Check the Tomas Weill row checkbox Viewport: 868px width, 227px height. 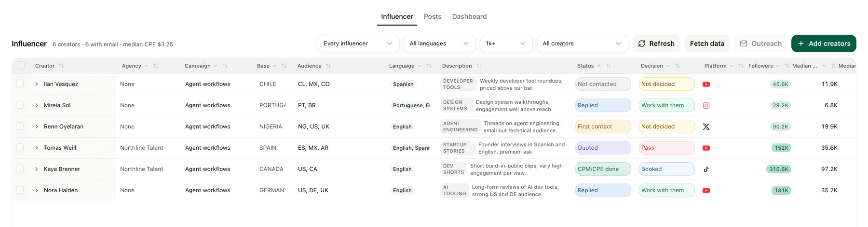20,147
